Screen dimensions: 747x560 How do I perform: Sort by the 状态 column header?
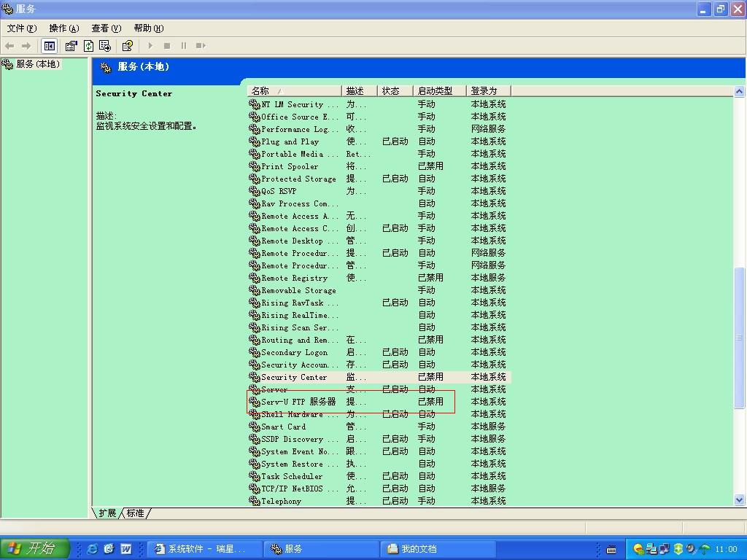[x=395, y=91]
